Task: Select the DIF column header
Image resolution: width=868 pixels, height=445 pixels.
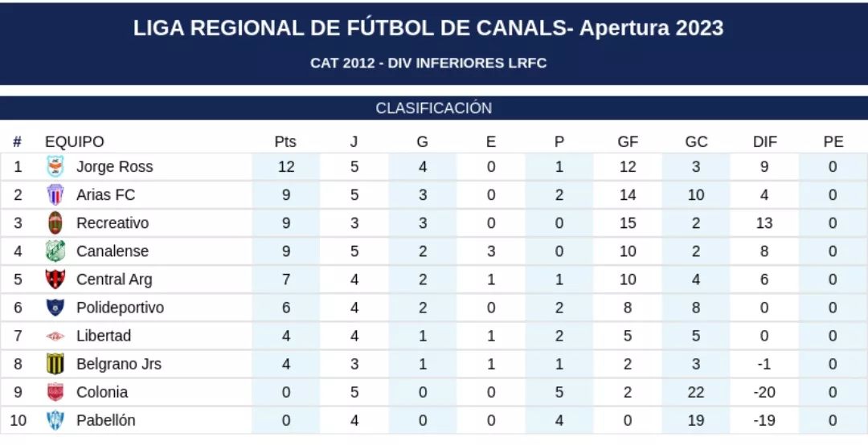Action: (765, 142)
